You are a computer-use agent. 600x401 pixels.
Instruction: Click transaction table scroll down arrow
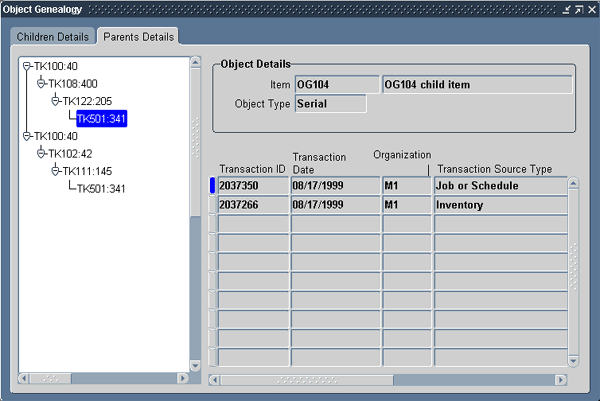point(573,360)
